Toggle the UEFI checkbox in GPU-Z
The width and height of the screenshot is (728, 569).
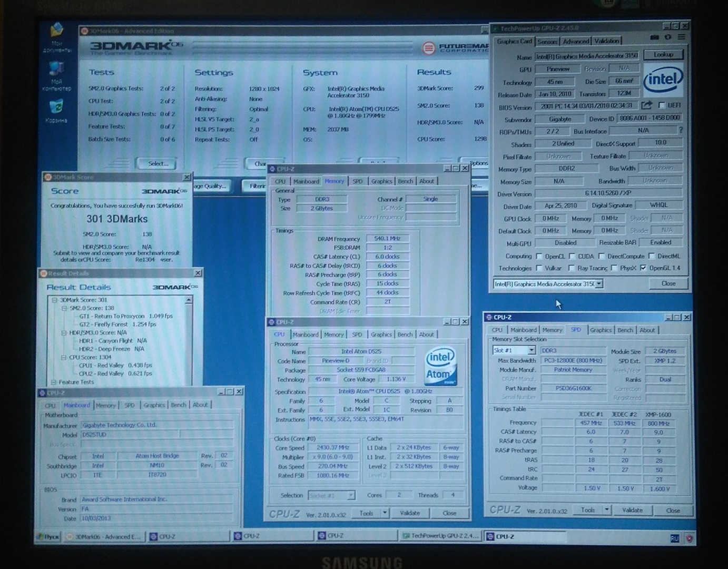[x=662, y=105]
